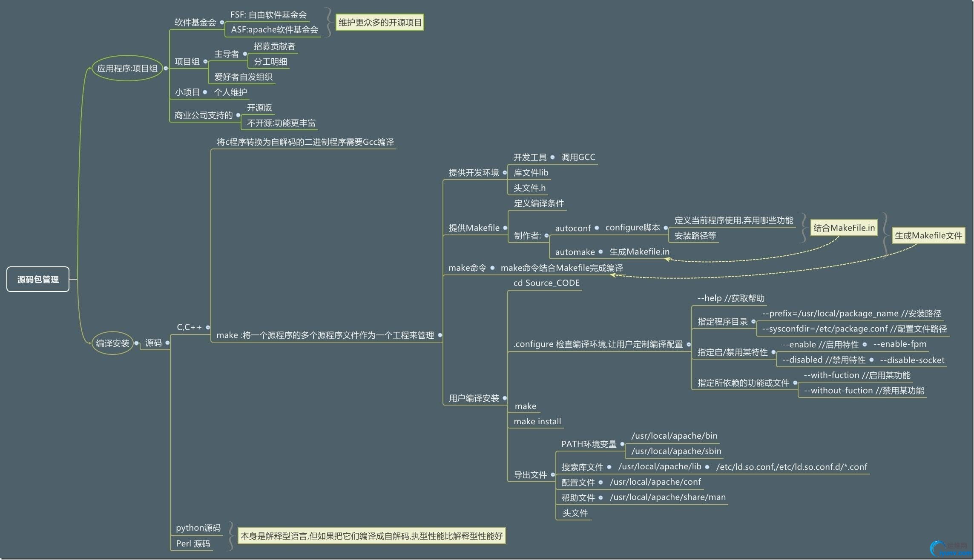Image resolution: width=974 pixels, height=560 pixels.
Task: Select the 编译安装 oval node
Action: point(112,343)
